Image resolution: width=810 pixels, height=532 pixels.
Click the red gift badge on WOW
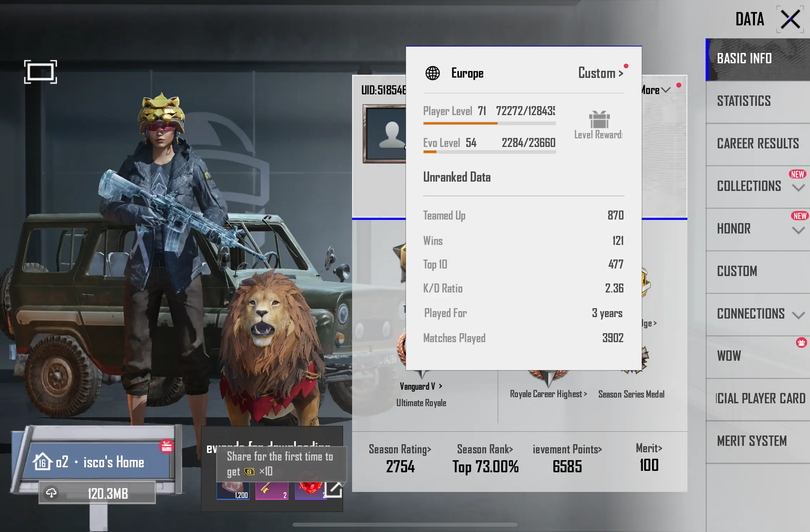coord(801,343)
